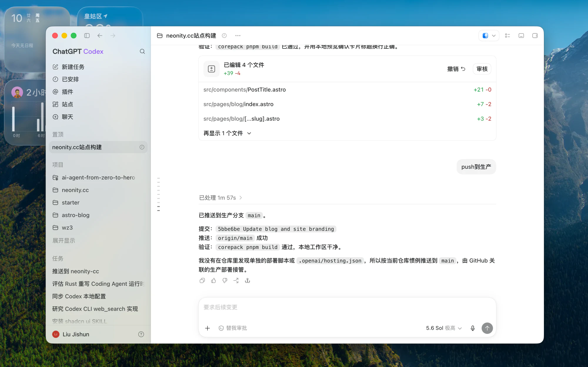Expand the project list with 展开显示

(x=64, y=241)
